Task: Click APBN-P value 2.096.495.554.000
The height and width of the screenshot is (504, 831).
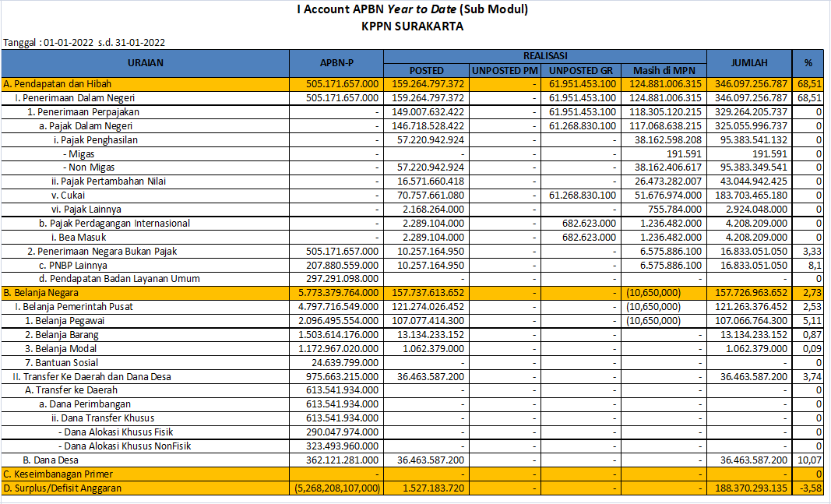Action: coord(338,321)
